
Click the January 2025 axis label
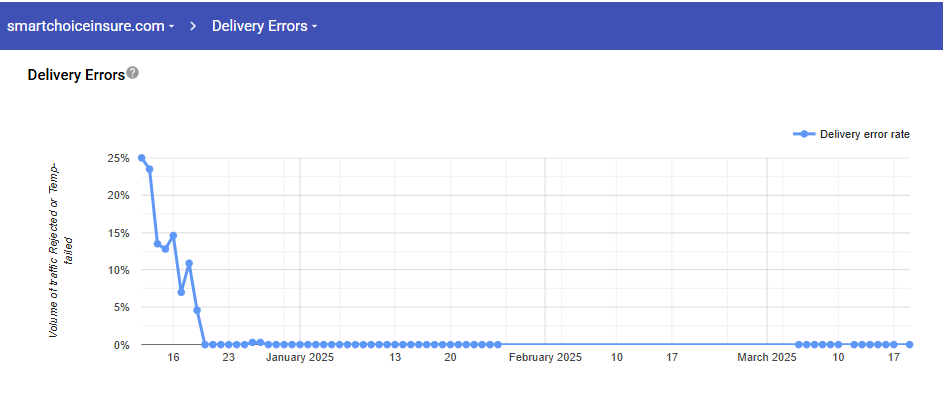[x=300, y=357]
